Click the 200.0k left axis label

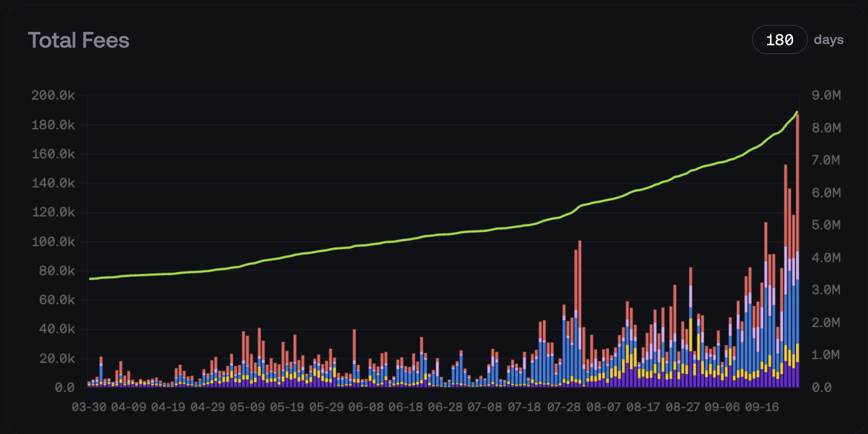click(53, 95)
